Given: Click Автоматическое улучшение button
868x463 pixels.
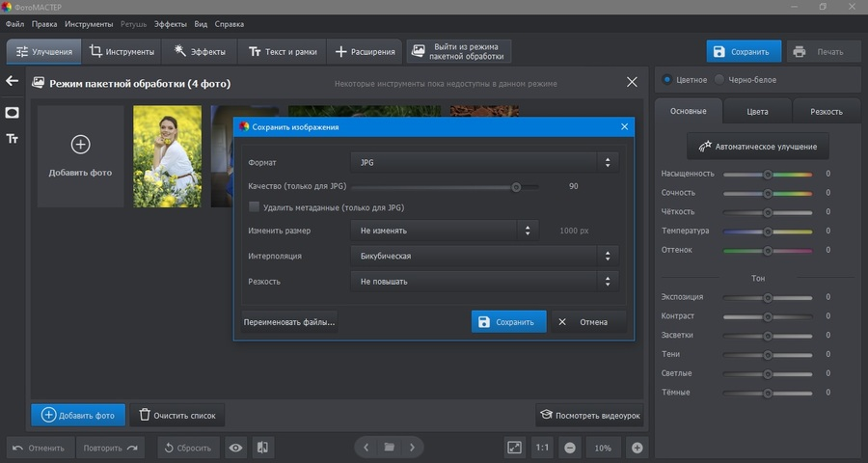Looking at the screenshot, I should [758, 147].
